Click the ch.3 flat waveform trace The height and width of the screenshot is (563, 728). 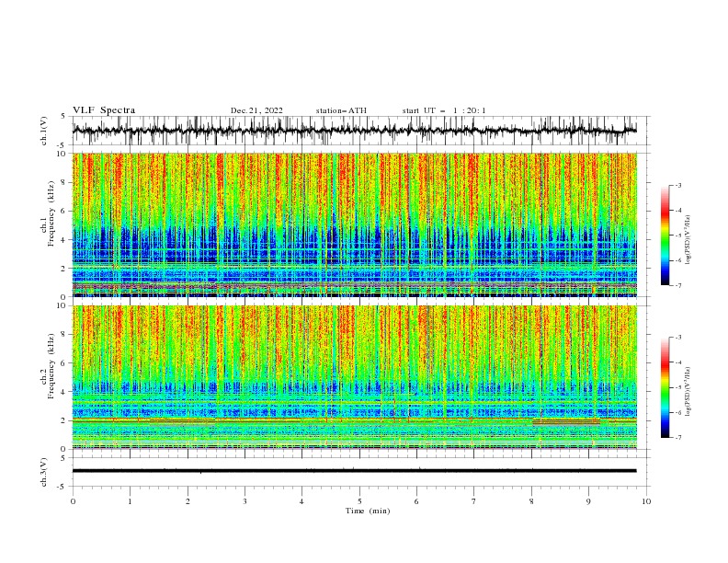pyautogui.click(x=354, y=471)
